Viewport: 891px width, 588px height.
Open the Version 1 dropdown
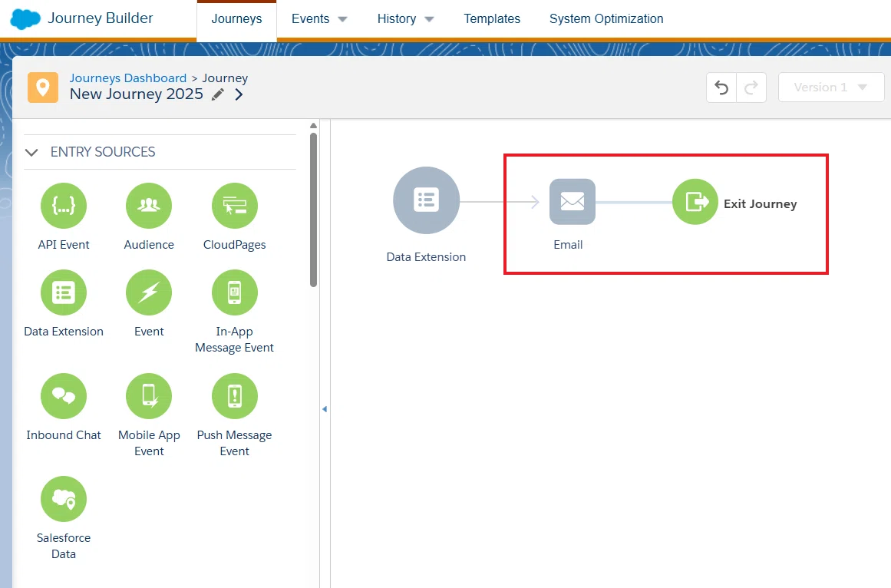831,88
